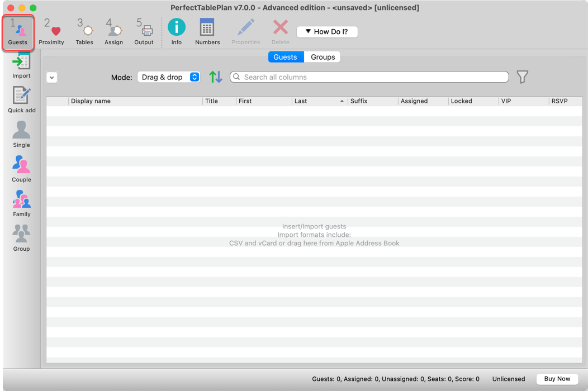Toggle the guest filter funnel
This screenshot has width=588, height=391.
click(x=522, y=77)
